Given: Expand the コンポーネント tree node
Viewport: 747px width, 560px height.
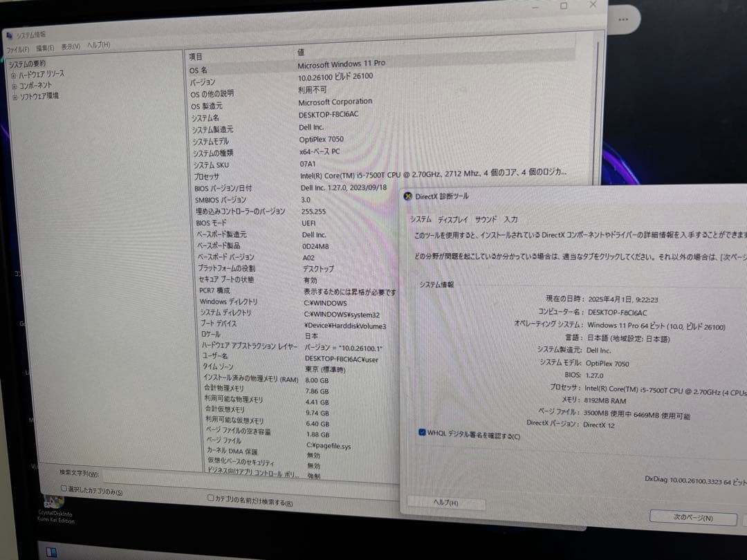Looking at the screenshot, I should pos(15,86).
